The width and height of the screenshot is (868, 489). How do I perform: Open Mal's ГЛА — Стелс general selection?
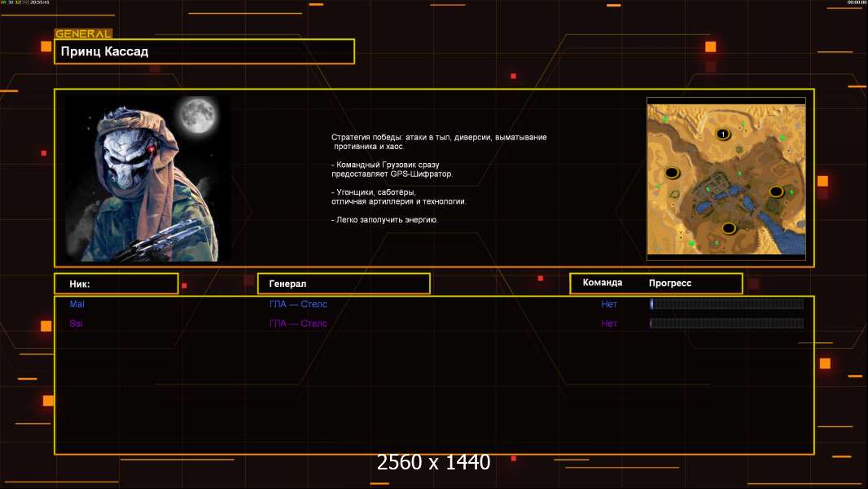(x=298, y=304)
